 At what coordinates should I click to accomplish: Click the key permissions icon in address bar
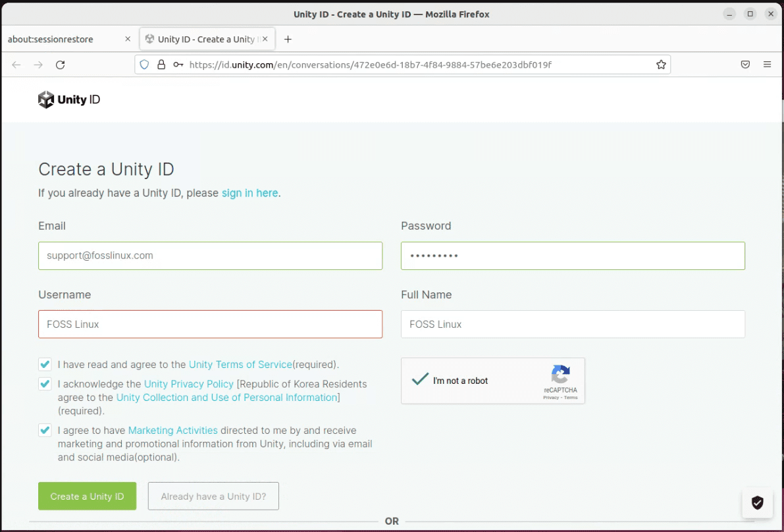point(178,65)
